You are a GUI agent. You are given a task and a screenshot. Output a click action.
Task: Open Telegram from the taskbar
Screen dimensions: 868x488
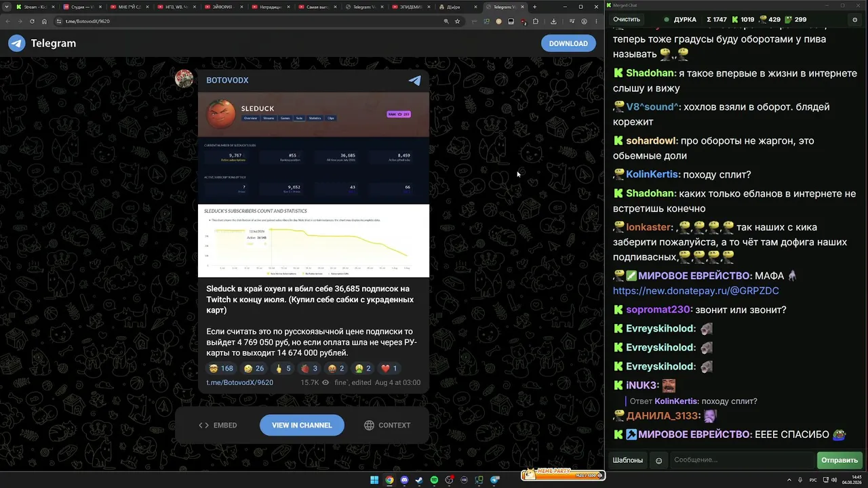[x=494, y=480]
